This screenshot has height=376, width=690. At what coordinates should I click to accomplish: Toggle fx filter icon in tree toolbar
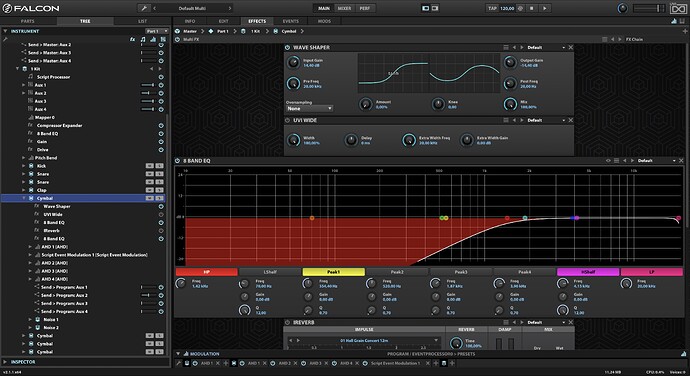[x=132, y=39]
